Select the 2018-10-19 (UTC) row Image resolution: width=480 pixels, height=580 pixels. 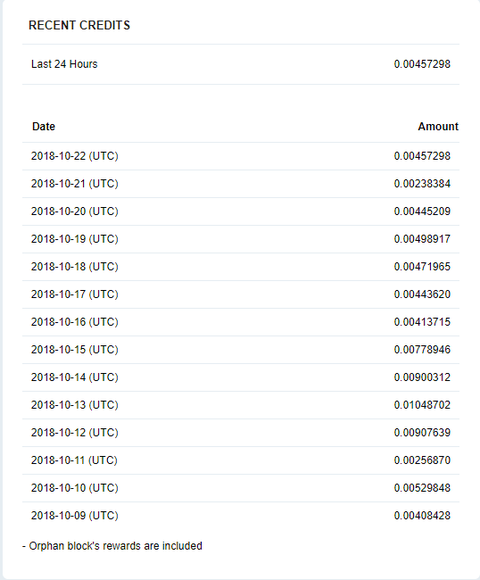241,239
